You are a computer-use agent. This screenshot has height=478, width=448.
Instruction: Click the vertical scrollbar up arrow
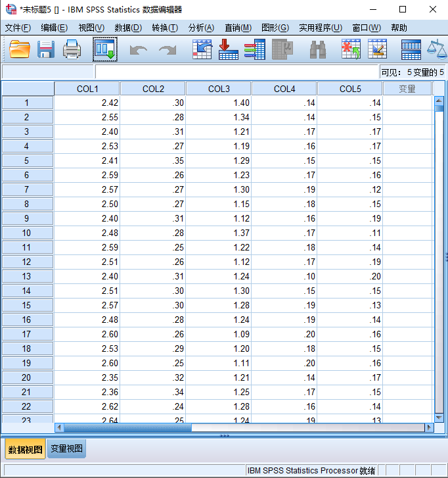tap(439, 100)
